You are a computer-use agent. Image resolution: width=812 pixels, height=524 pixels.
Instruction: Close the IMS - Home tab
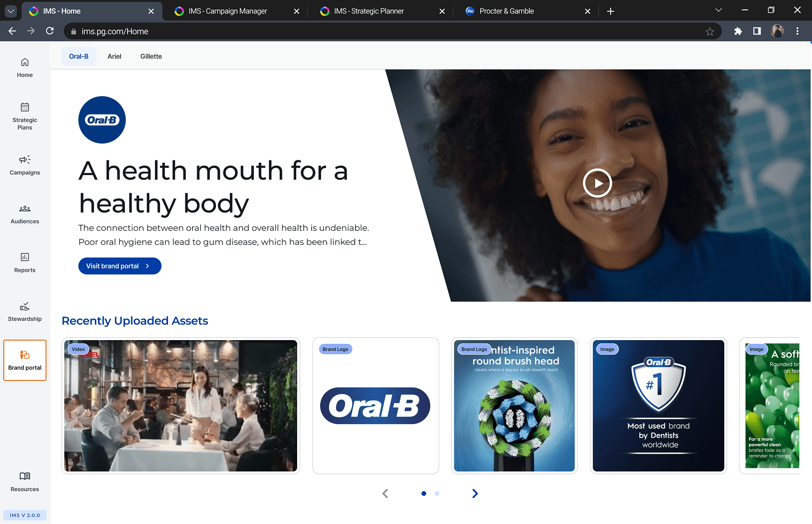pyautogui.click(x=151, y=11)
